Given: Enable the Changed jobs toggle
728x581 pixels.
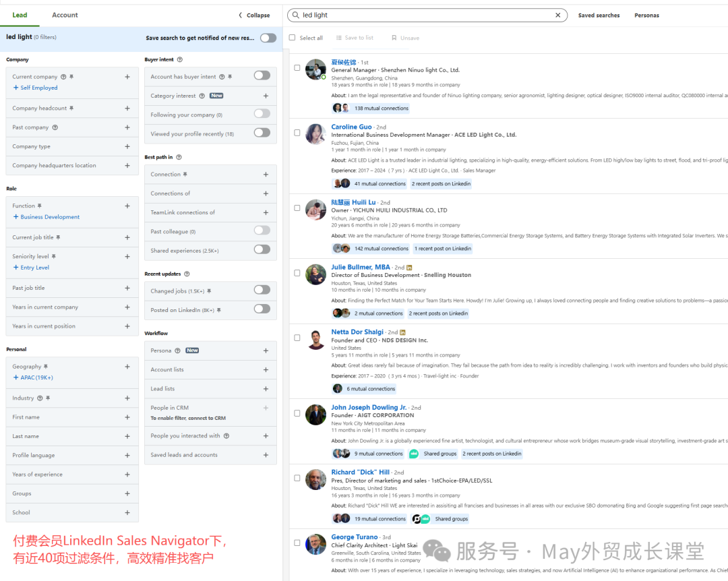Looking at the screenshot, I should coord(262,290).
